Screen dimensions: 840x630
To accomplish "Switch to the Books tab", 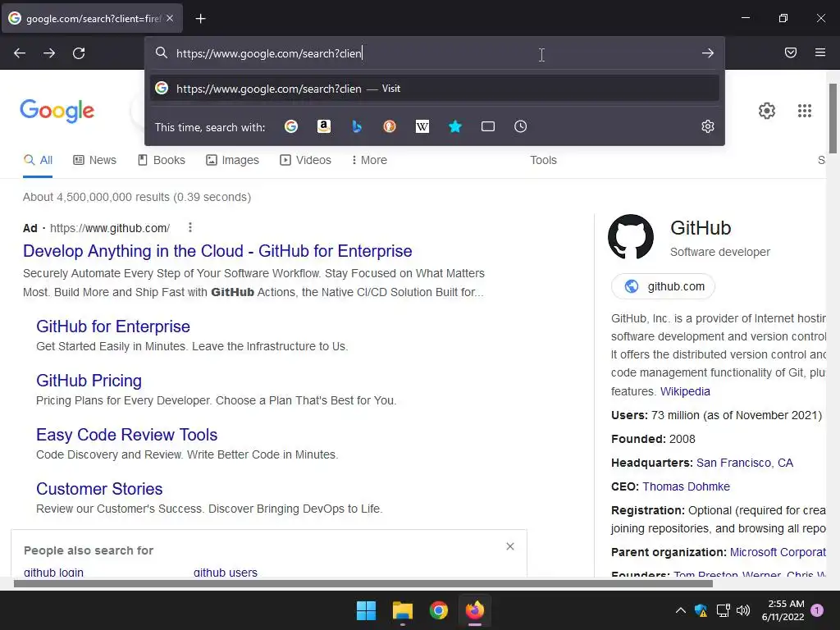I will [x=162, y=160].
